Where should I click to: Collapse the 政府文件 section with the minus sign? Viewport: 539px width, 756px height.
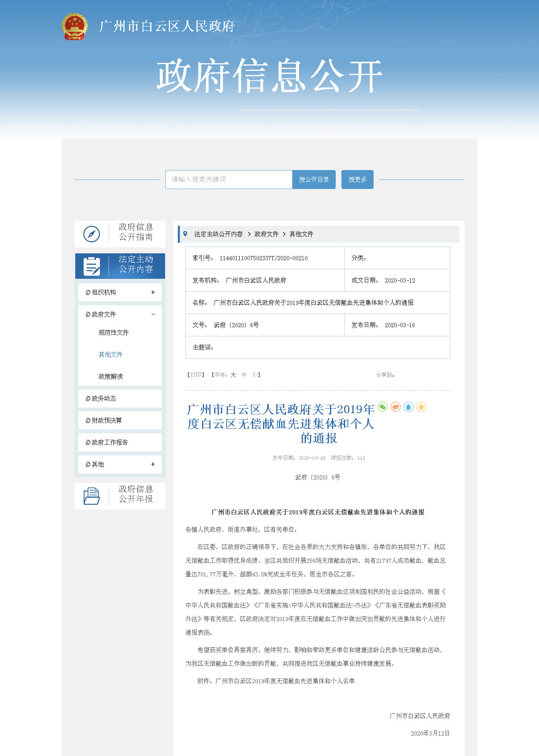(153, 314)
